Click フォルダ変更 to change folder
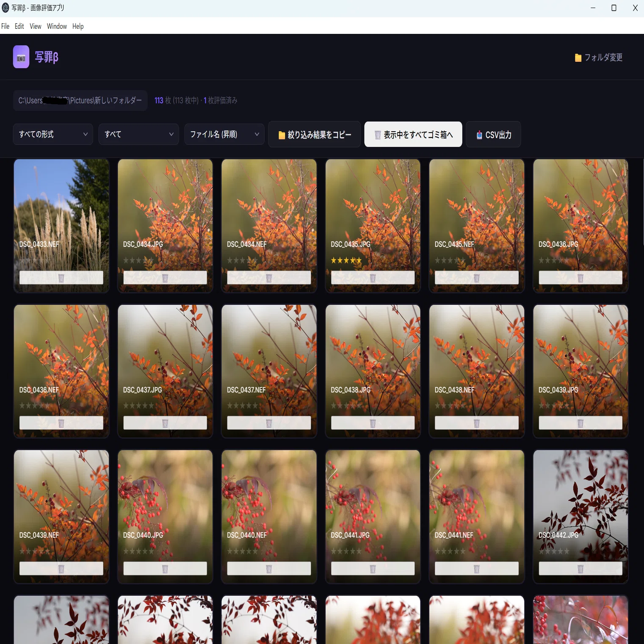 [598, 58]
